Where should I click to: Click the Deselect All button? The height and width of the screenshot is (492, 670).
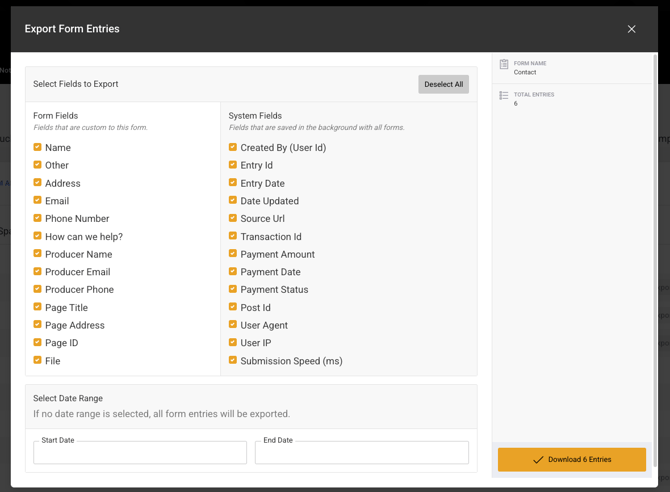443,84
